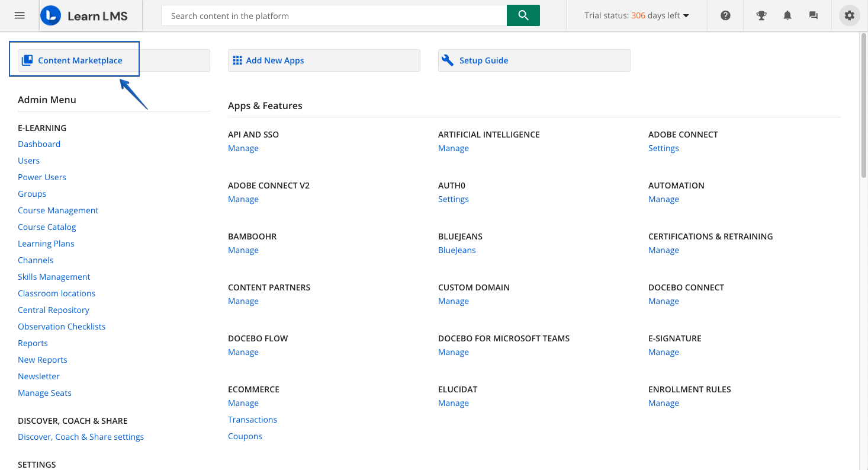868x470 pixels.
Task: Open Central Repository
Action: (53, 310)
